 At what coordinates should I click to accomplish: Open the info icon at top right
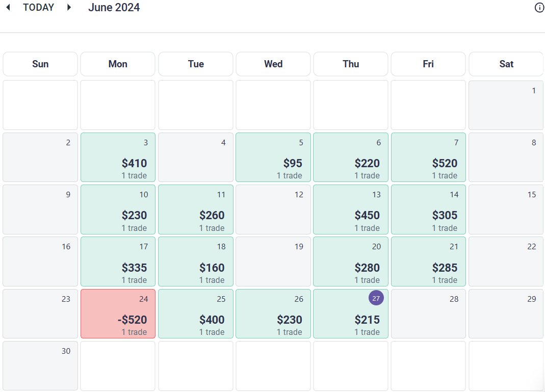tap(539, 8)
